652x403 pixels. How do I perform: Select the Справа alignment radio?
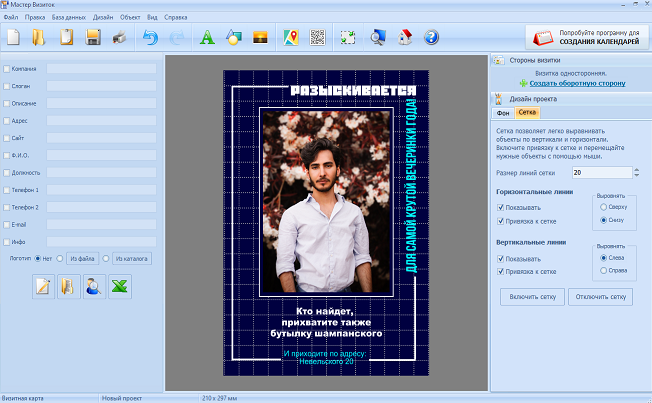(x=603, y=270)
